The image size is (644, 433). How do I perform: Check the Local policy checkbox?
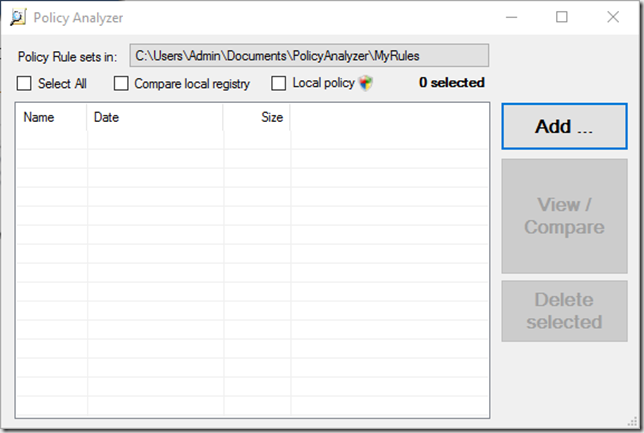click(x=278, y=83)
